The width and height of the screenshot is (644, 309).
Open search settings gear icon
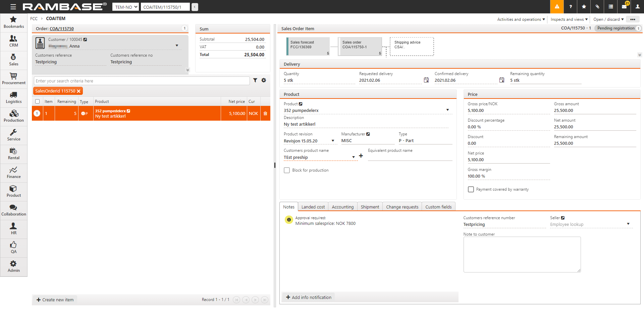[264, 80]
